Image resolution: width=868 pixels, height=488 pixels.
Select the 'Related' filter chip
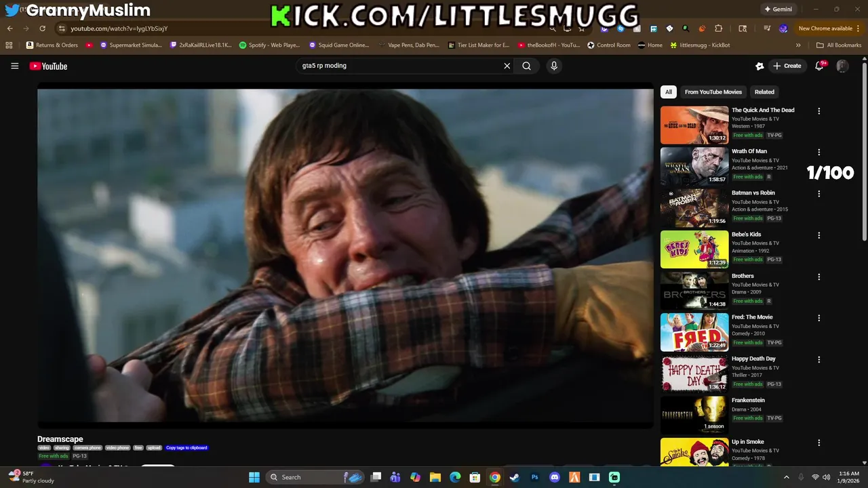pyautogui.click(x=764, y=92)
